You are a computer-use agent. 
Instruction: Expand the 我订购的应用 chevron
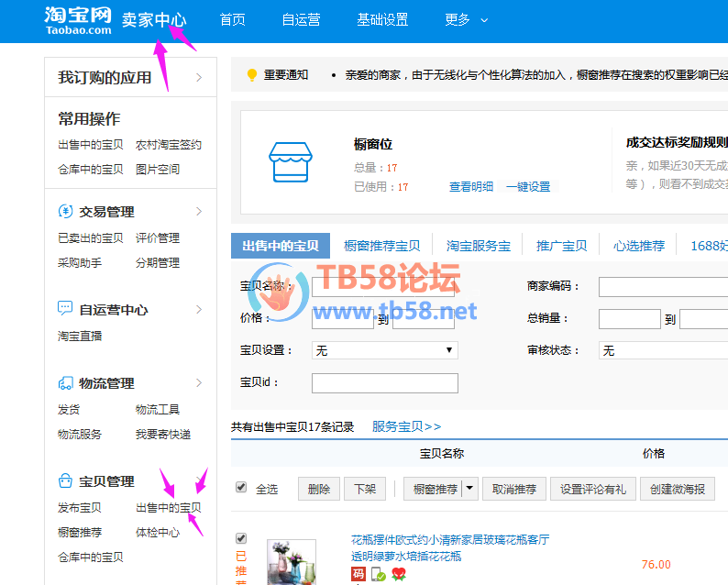[x=199, y=77]
